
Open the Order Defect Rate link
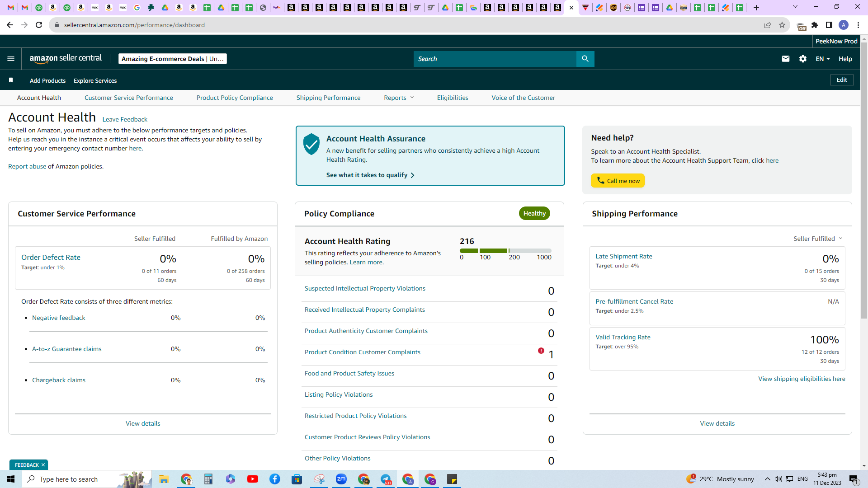pos(51,257)
